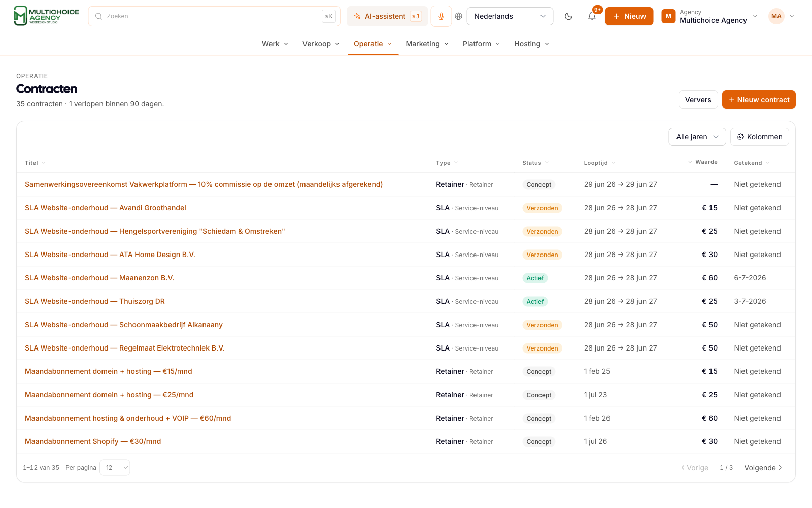Screen dimensions: 812x508
Task: Click the Actief badge on Maanenzon row
Action: click(x=535, y=278)
